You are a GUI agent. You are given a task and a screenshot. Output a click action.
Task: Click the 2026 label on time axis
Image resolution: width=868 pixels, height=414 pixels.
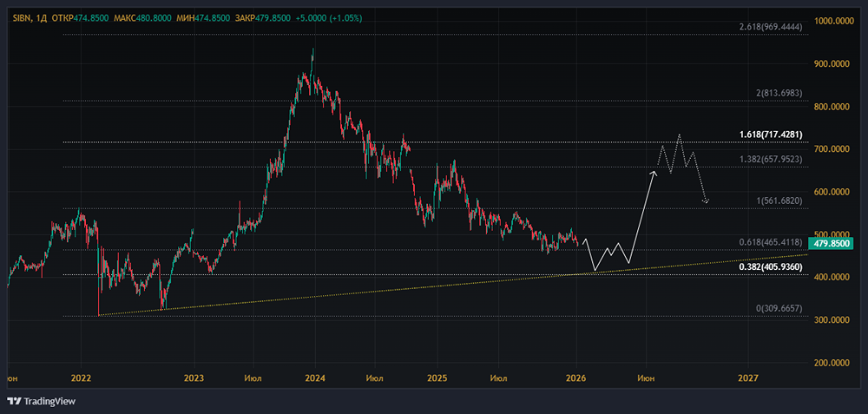575,378
